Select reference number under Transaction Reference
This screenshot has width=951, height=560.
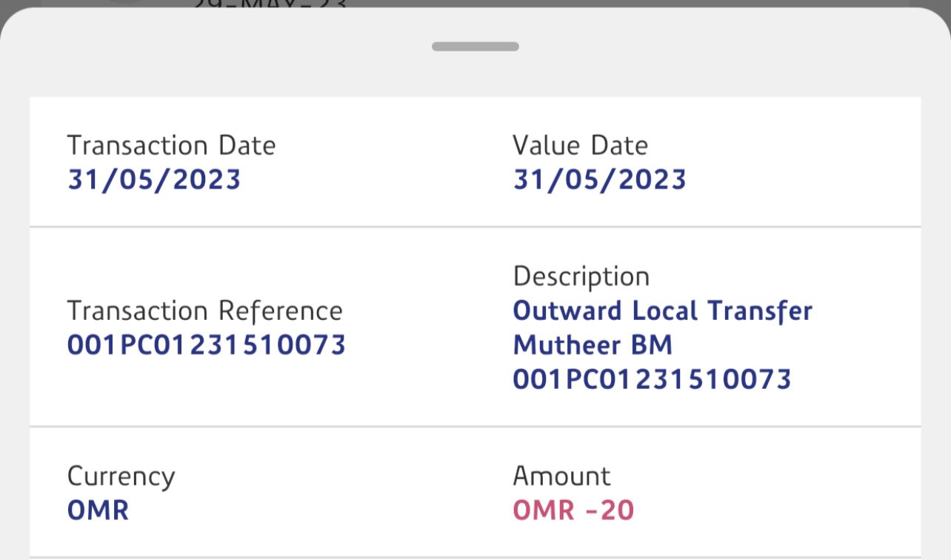coord(207,345)
